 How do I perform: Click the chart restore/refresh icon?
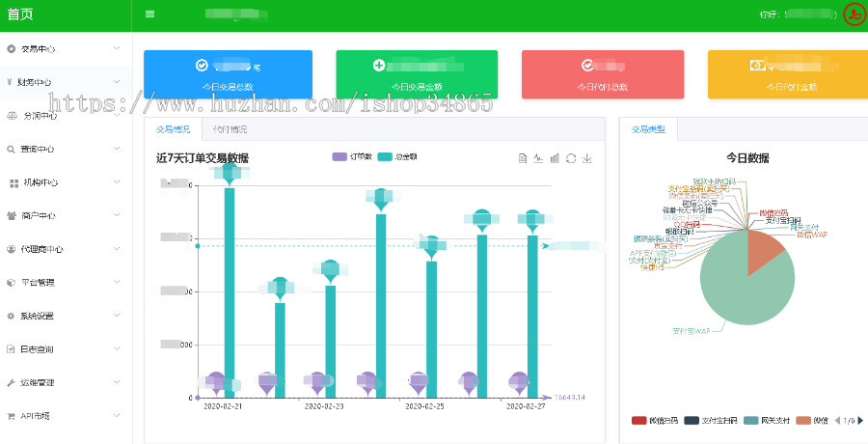pos(571,158)
